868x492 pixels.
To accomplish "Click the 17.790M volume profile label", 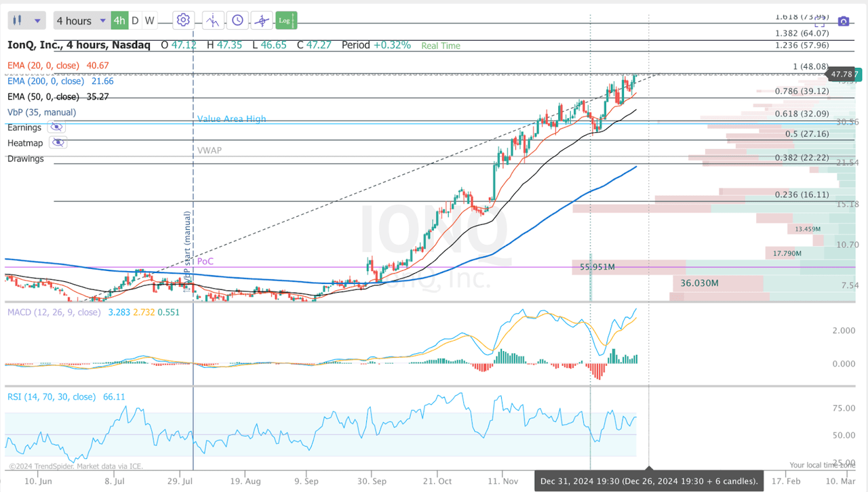I will pos(787,253).
